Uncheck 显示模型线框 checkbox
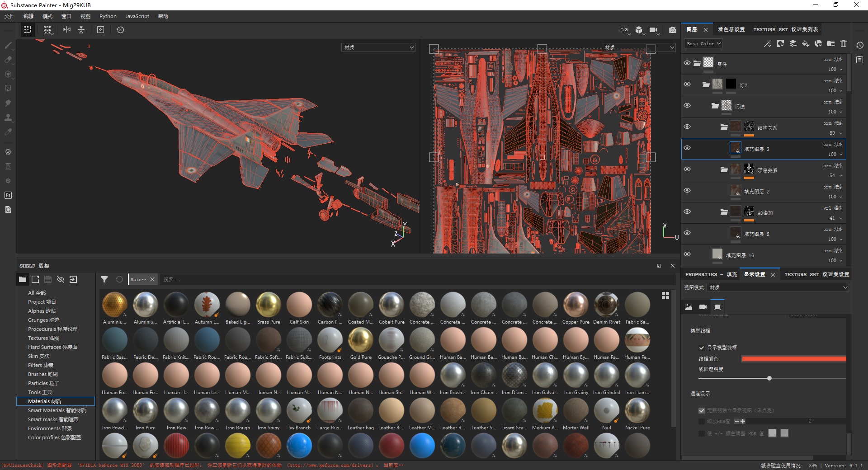The height and width of the screenshot is (470, 868). pos(702,348)
